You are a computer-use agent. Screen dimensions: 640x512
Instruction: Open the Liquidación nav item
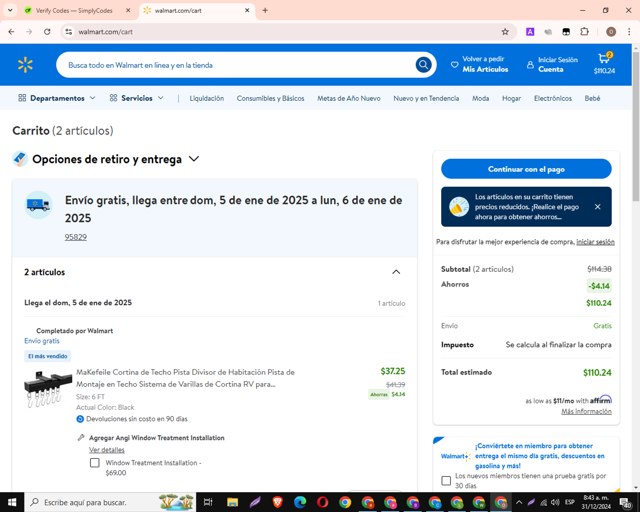(x=207, y=98)
